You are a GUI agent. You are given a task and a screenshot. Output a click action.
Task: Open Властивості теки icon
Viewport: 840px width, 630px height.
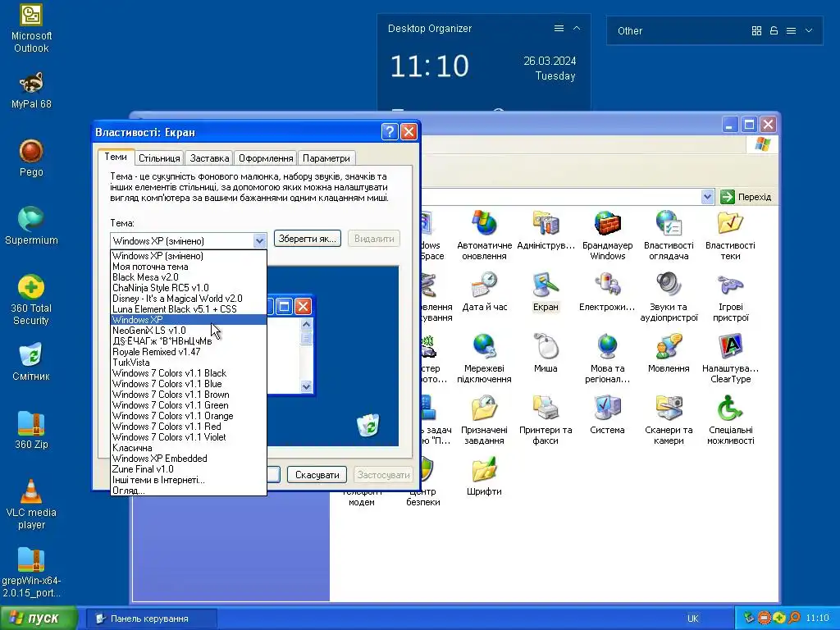(730, 235)
